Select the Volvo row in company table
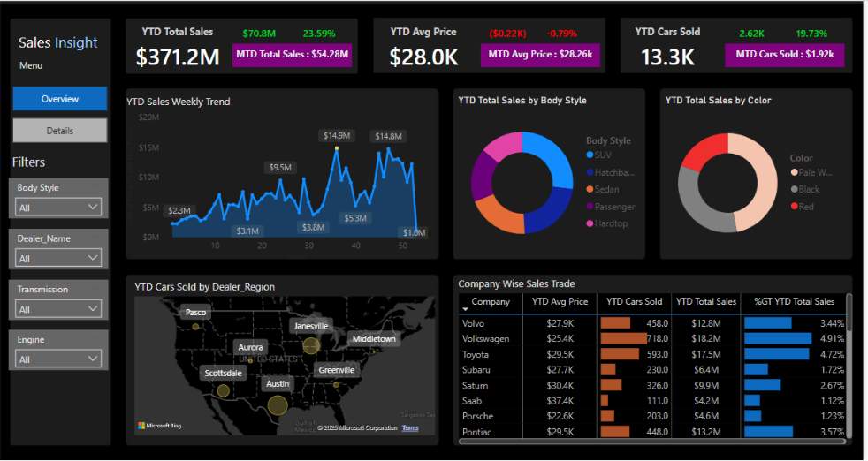Screen dimensions: 868x461 pyautogui.click(x=652, y=323)
